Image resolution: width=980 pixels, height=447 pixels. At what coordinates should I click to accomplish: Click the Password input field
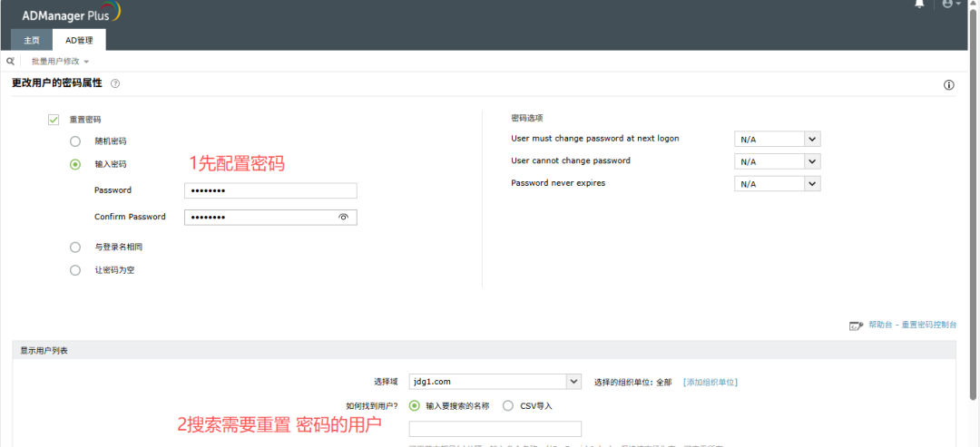pos(270,190)
